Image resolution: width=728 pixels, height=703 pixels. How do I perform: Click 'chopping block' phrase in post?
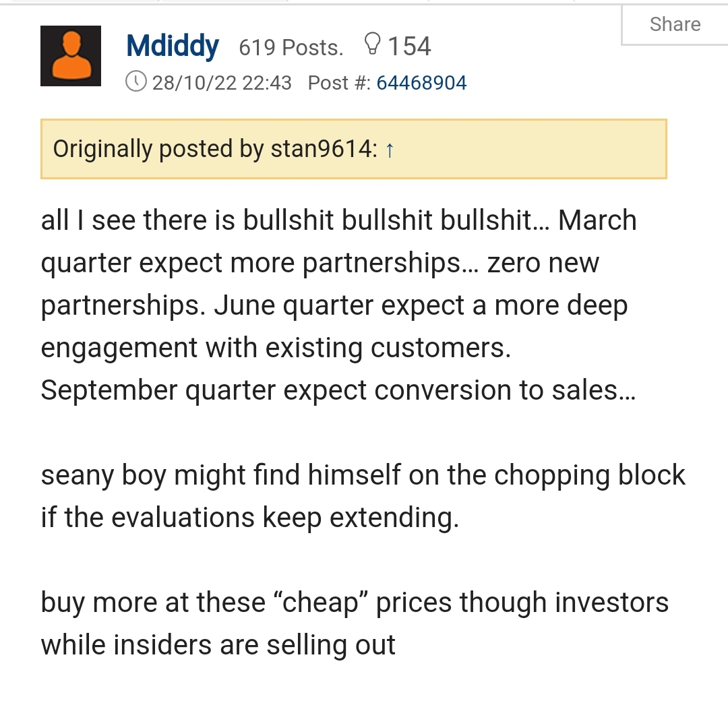tap(590, 476)
